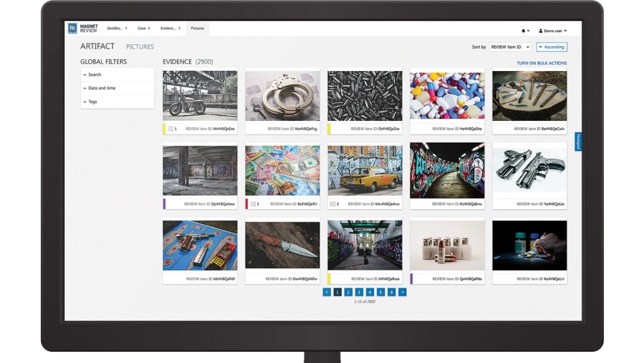Click the purple tag on ammunition card
The image size is (644, 363).
point(411,279)
